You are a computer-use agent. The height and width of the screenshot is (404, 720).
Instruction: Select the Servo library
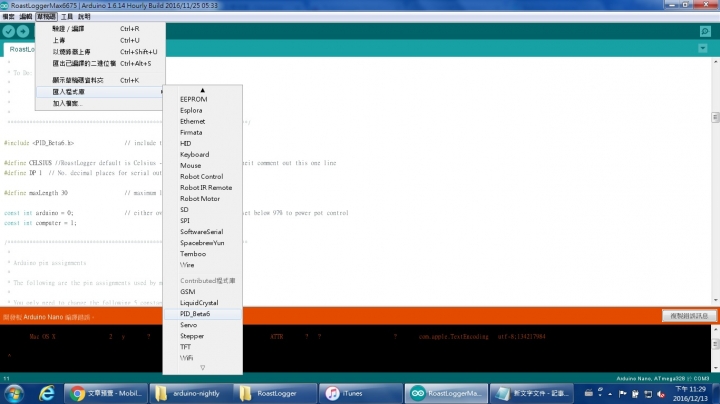coord(202,325)
